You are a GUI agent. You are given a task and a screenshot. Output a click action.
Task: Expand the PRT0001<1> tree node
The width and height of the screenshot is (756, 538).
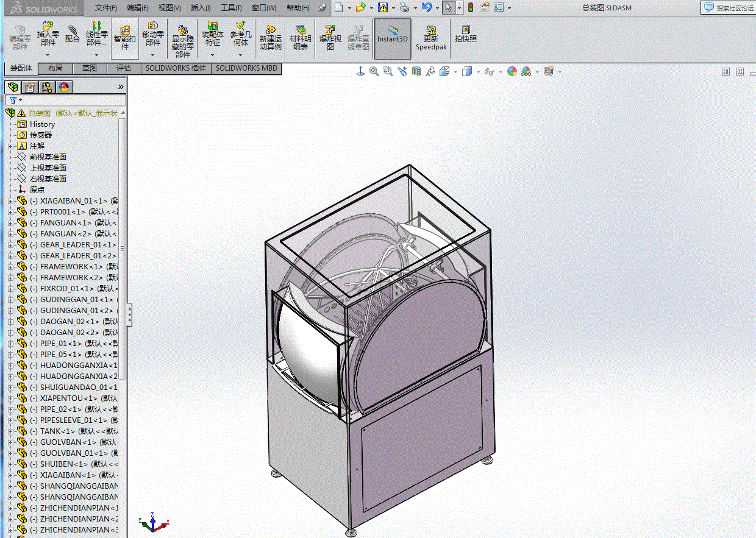pyautogui.click(x=10, y=212)
